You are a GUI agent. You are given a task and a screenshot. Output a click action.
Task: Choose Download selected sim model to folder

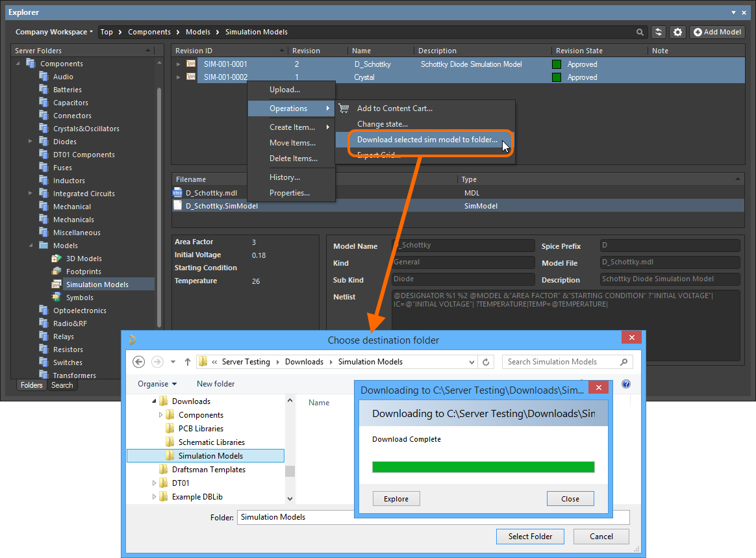point(427,140)
